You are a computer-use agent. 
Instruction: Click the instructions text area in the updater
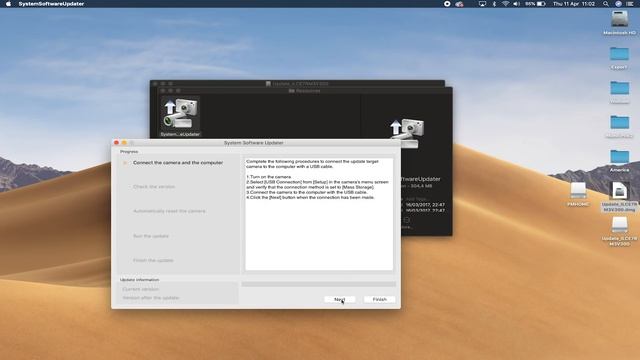(x=319, y=214)
